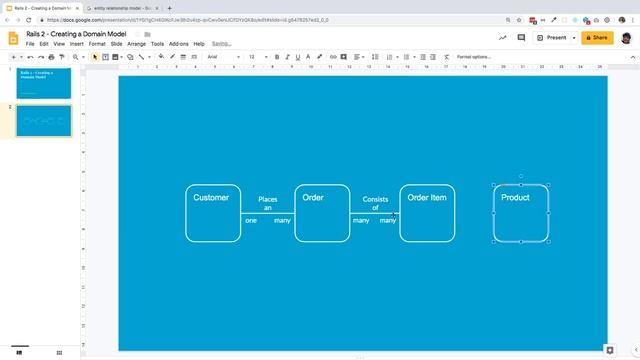The height and width of the screenshot is (360, 640).
Task: Open the Arial font family dropdown
Action: [224, 57]
